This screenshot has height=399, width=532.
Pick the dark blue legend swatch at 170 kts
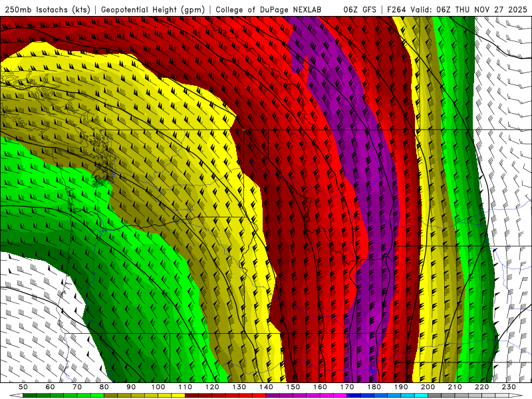point(354,396)
